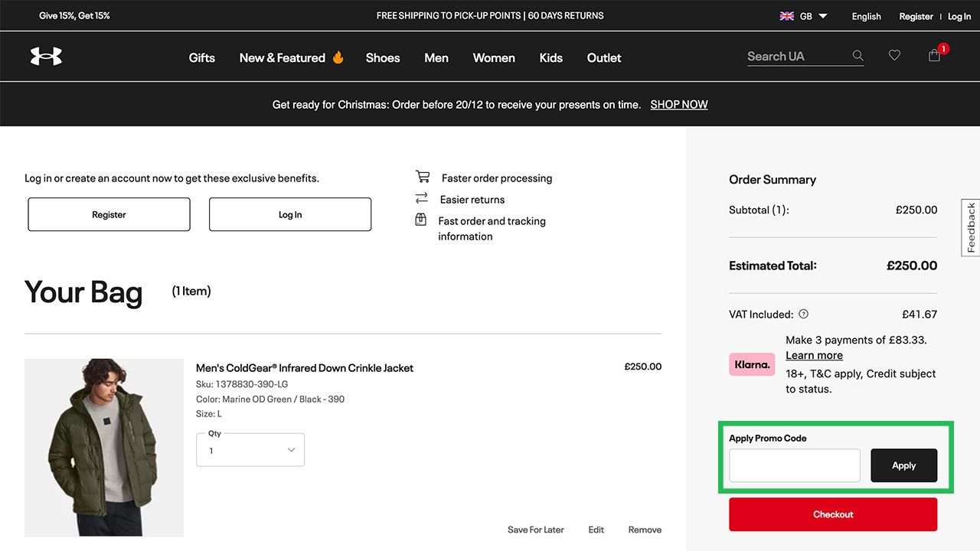Click the search magnifier icon
This screenshot has width=980, height=551.
coord(857,56)
